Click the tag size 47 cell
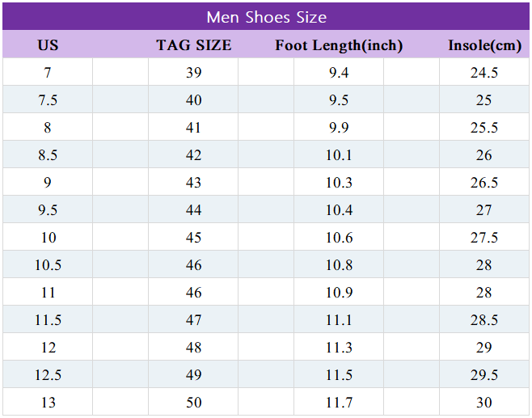 (x=193, y=320)
